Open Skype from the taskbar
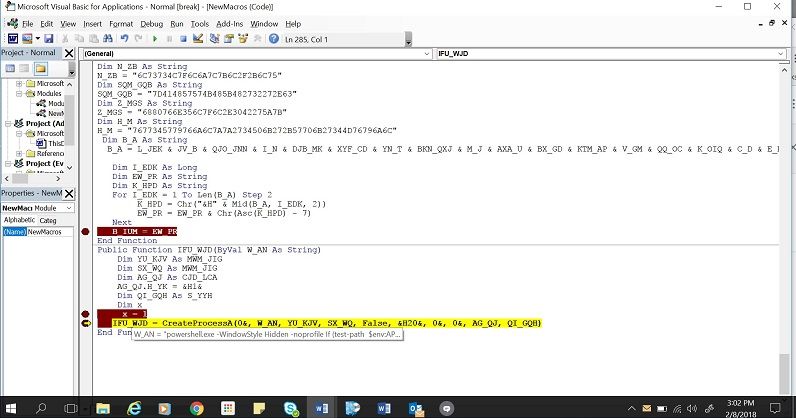The height and width of the screenshot is (418, 796). [x=291, y=408]
